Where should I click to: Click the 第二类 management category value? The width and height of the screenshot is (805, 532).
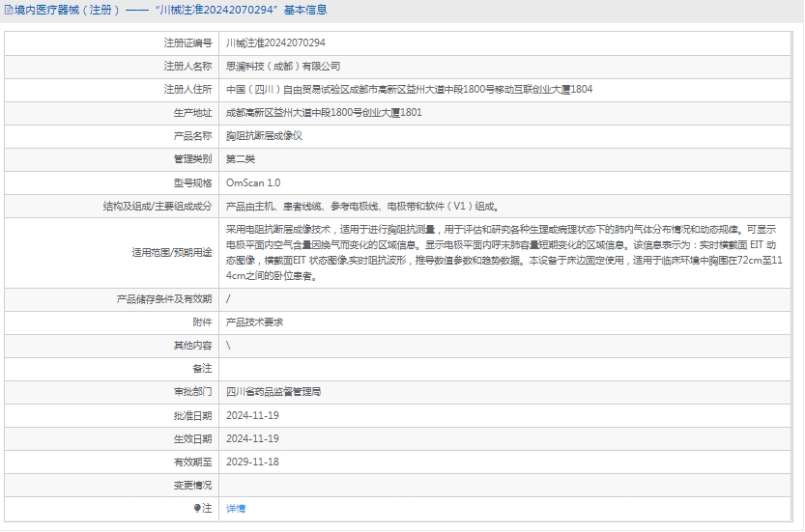click(241, 159)
